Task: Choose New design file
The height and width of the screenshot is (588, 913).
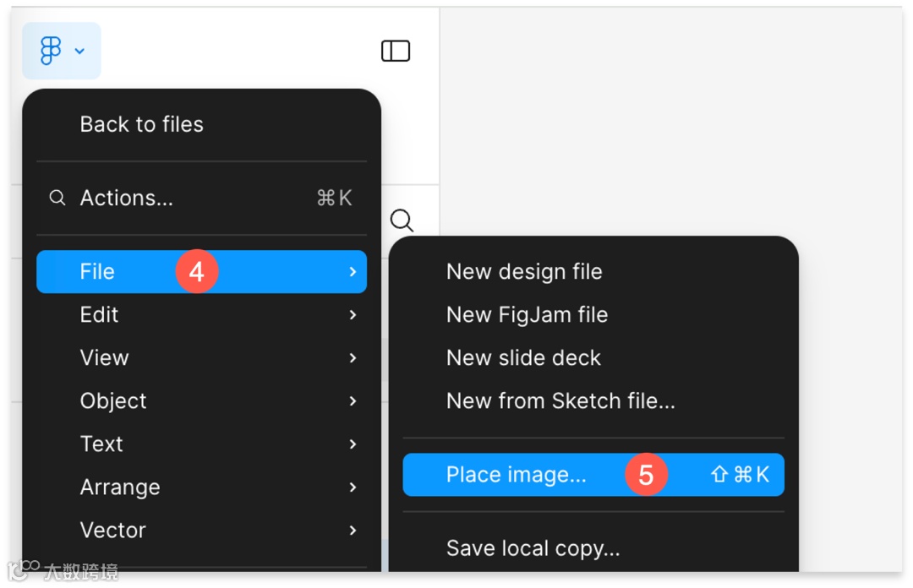Action: [x=593, y=272]
